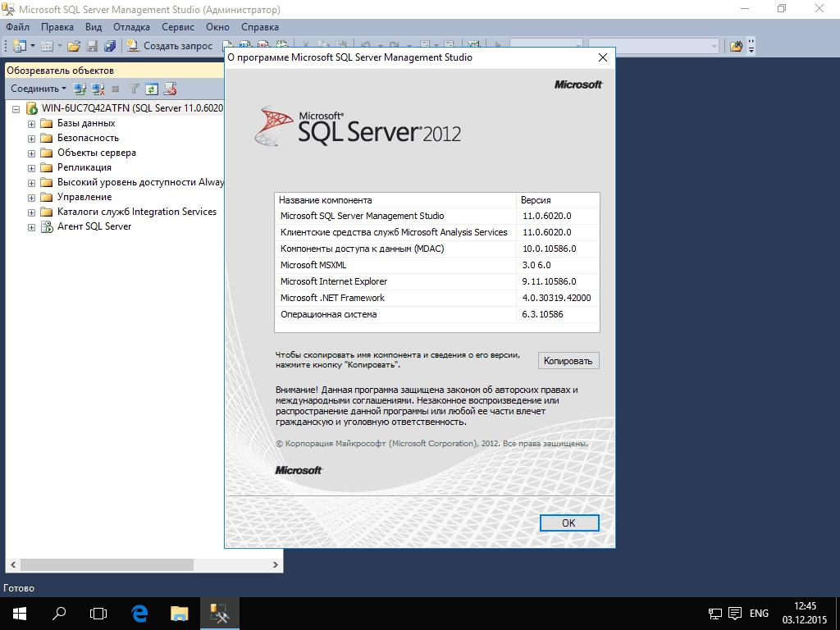Click the 'Копировать' button in About dialog
The height and width of the screenshot is (630, 840).
[x=568, y=361]
